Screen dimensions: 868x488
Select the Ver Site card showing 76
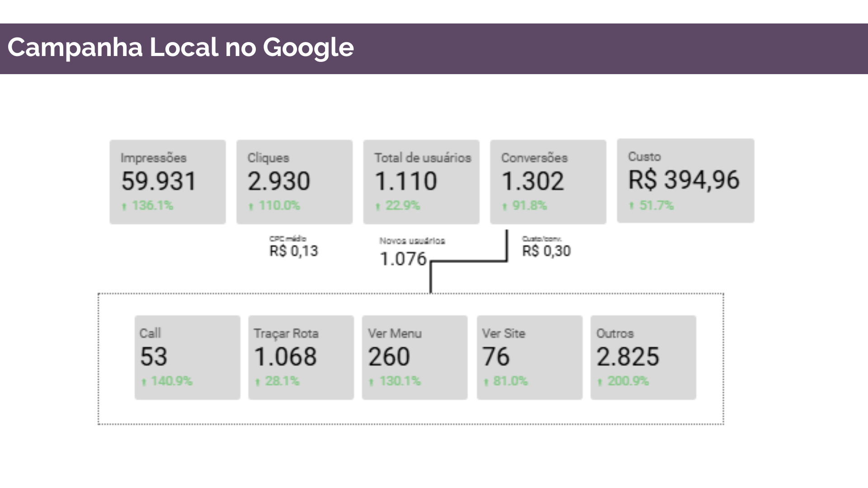pos(529,357)
